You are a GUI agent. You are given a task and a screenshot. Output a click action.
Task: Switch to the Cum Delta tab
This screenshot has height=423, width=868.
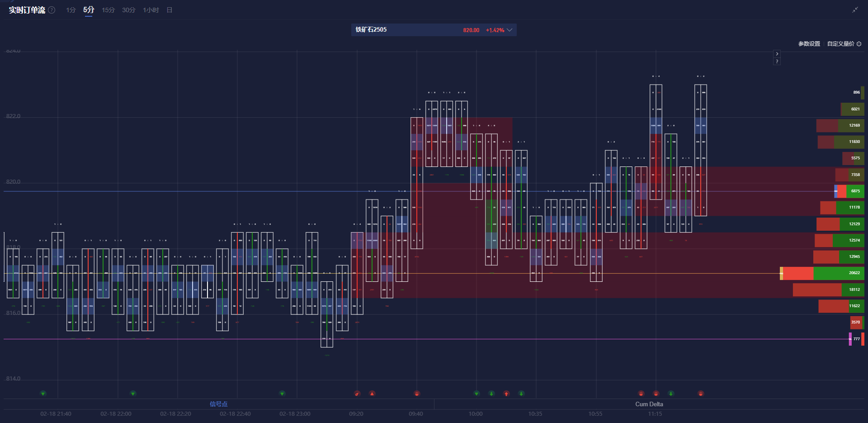(x=649, y=404)
